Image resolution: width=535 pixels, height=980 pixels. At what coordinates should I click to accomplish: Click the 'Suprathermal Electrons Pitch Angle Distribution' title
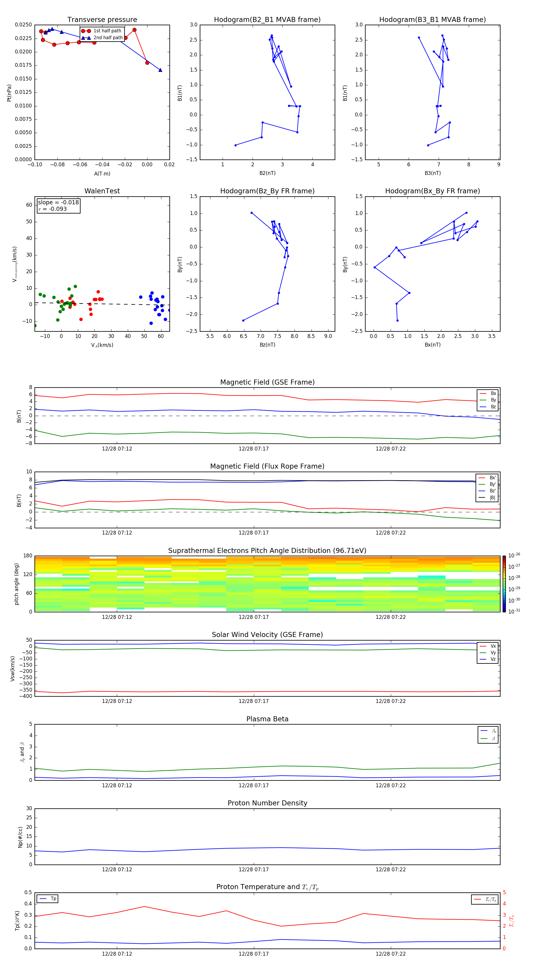(267, 551)
